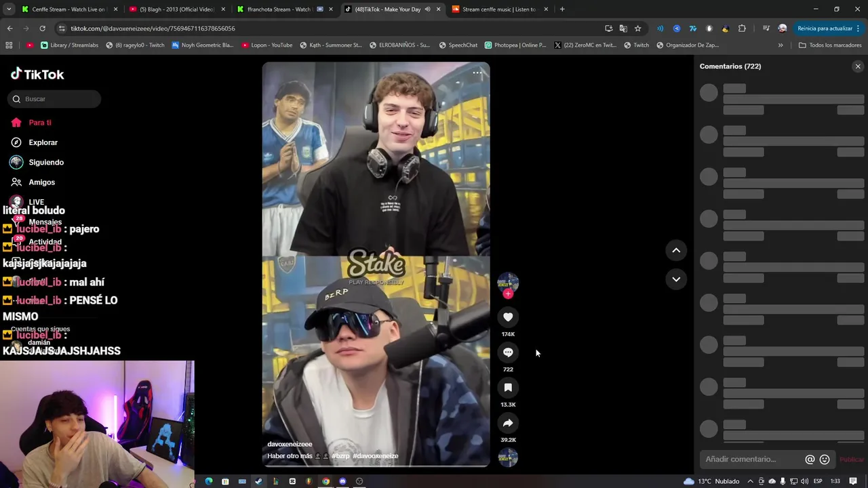Click the #davooxeneize hashtag
This screenshot has width=868, height=488.
[x=375, y=456]
